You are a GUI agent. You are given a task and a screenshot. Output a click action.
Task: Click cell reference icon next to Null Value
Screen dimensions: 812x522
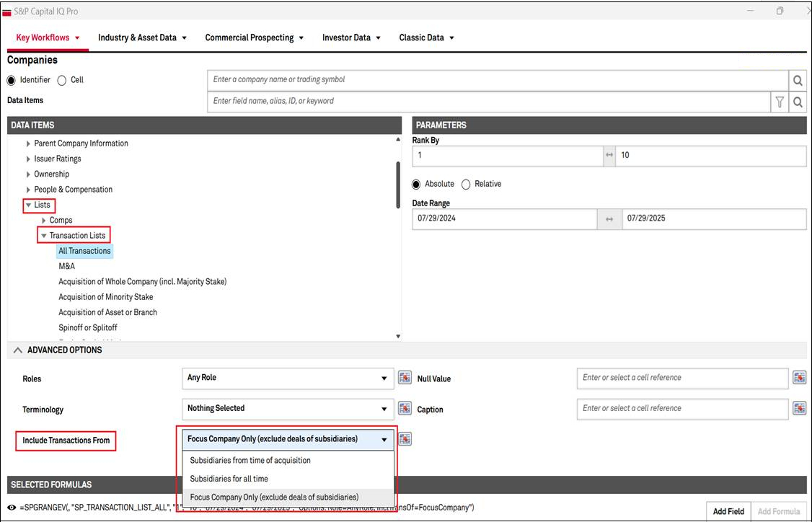pos(799,378)
